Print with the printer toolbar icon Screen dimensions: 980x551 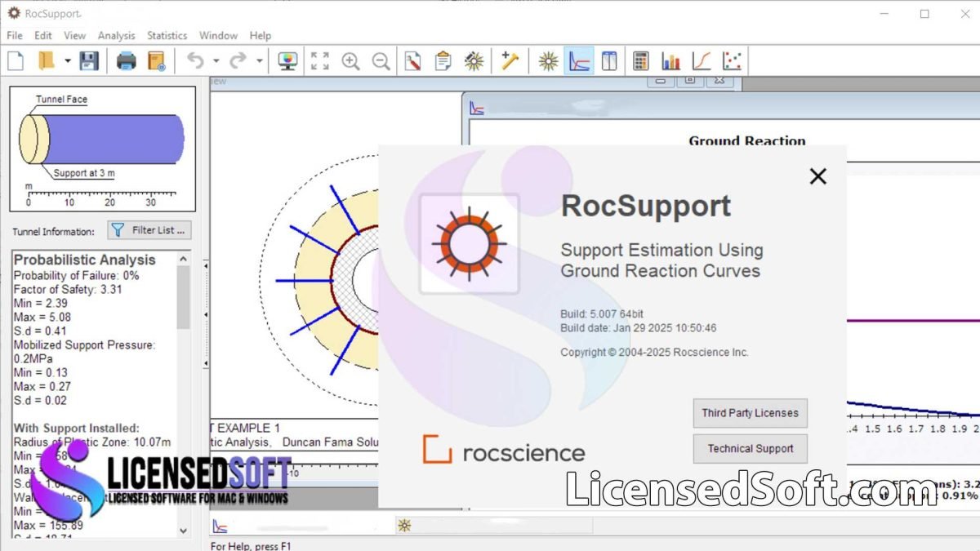(127, 61)
